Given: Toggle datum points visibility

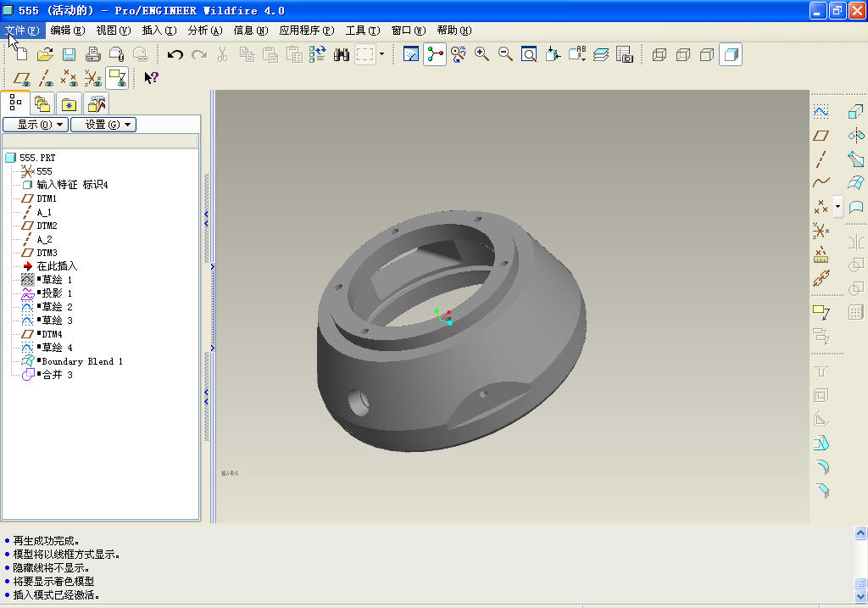Looking at the screenshot, I should point(70,78).
